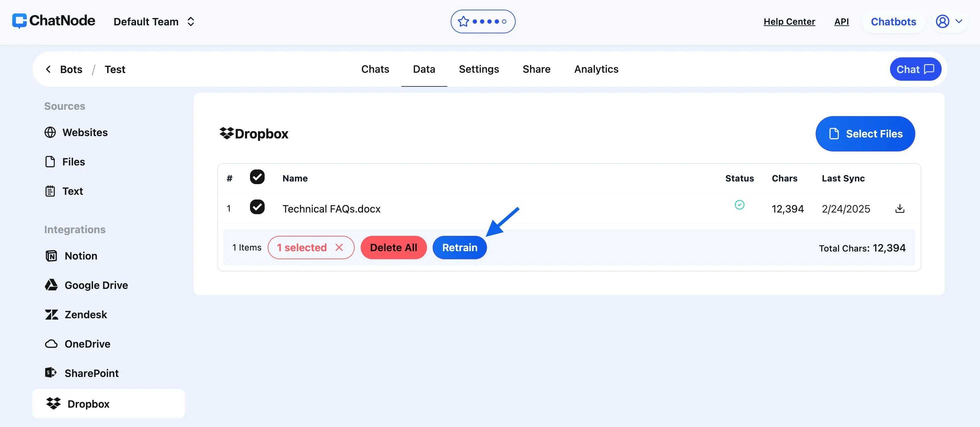
Task: Switch to the Settings tab
Action: click(479, 69)
